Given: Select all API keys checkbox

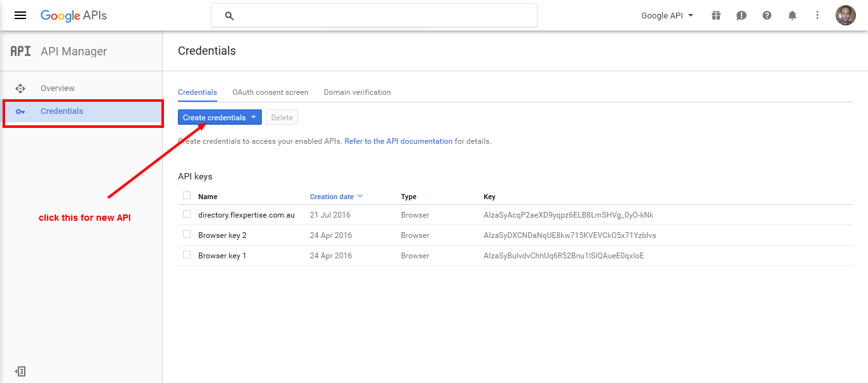Looking at the screenshot, I should [x=187, y=195].
